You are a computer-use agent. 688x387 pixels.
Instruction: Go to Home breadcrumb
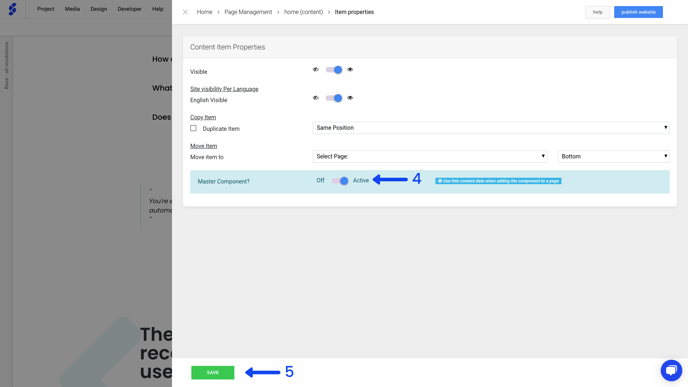pos(204,12)
